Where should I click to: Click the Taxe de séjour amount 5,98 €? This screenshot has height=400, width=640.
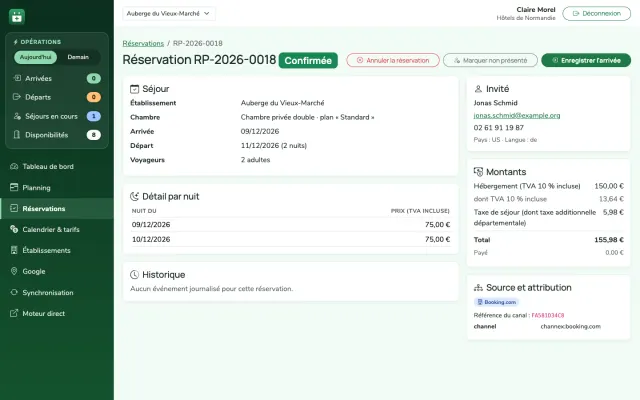[x=613, y=212]
